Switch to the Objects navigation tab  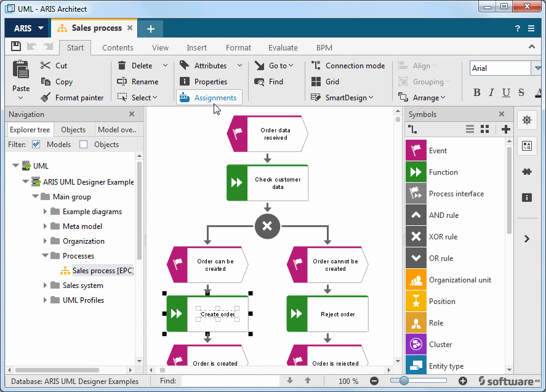point(73,129)
